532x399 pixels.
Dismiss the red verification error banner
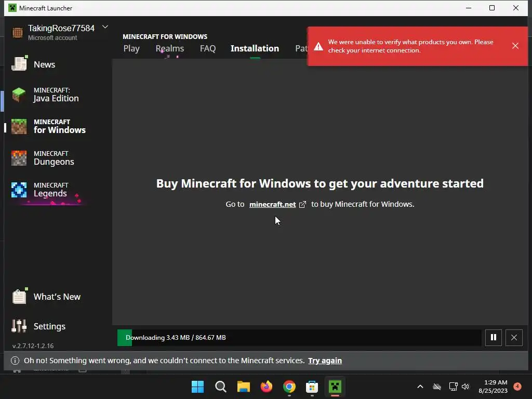pyautogui.click(x=515, y=46)
